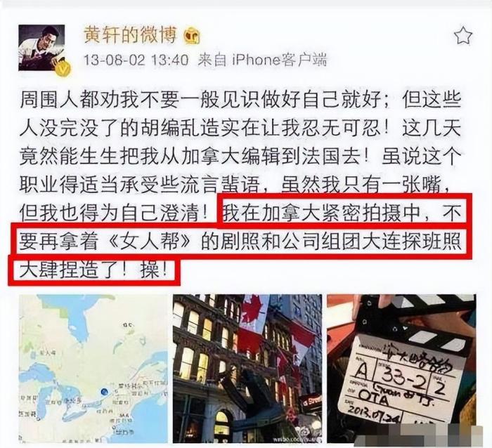492x448 pixels.
Task: Click the highlighted text 我在加拿大紧密拍摄中
Action: pyautogui.click(x=321, y=213)
